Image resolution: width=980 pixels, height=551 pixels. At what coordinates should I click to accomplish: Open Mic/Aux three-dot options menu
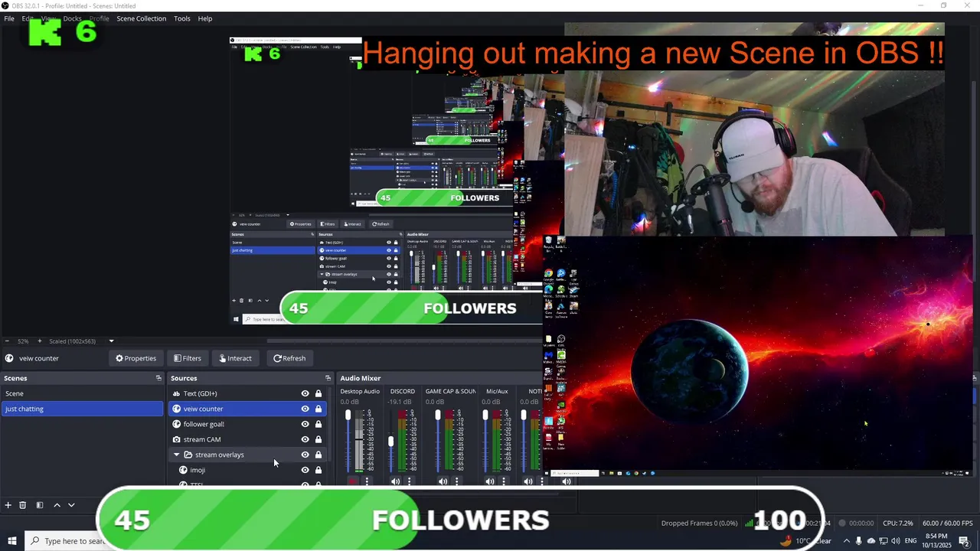(x=504, y=481)
